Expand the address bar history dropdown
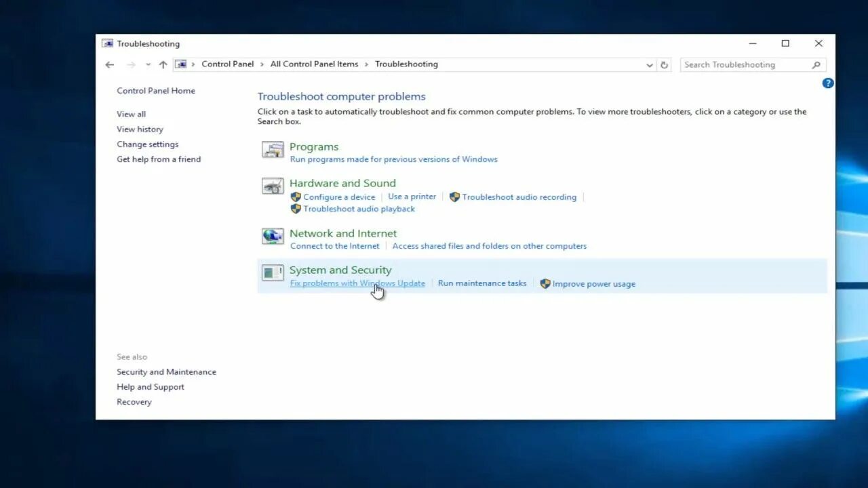The width and height of the screenshot is (868, 488). point(650,65)
